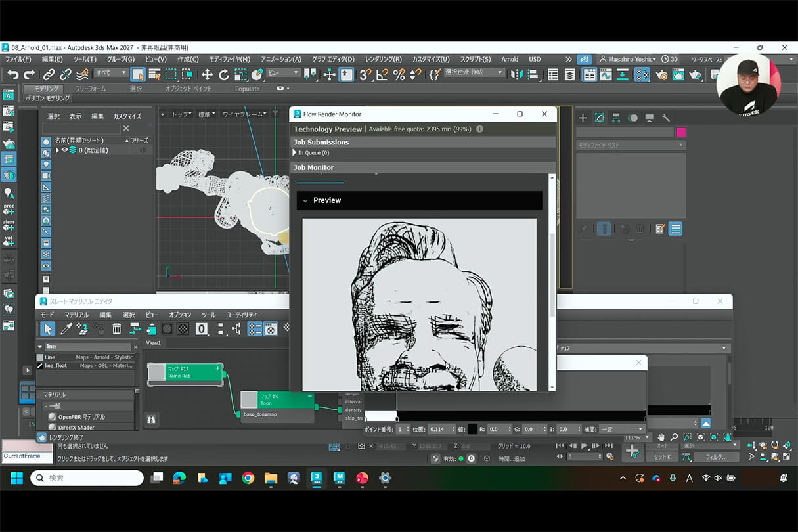Click the Unlink Selection icon

pos(66,74)
